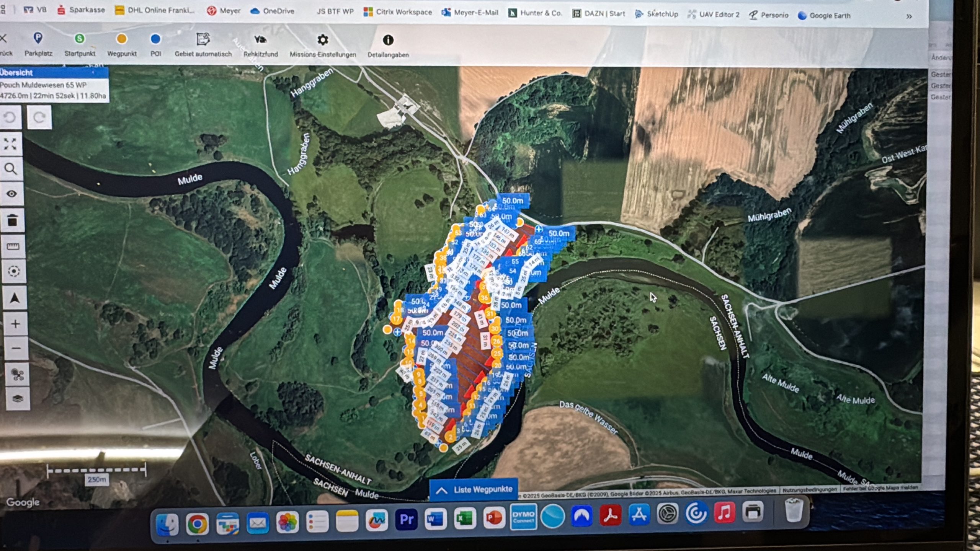Select the Parkplatz marker tool
The height and width of the screenshot is (551, 980).
38,44
